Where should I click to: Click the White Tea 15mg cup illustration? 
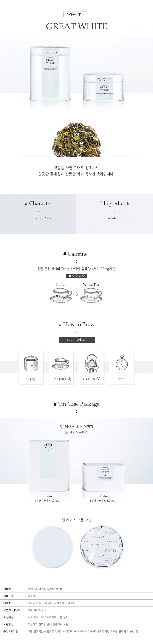(x=91, y=295)
